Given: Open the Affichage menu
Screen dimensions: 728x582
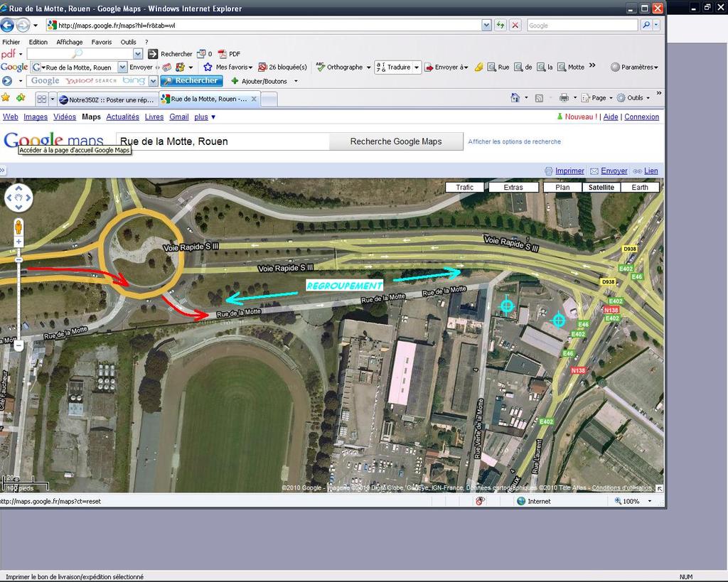Looking at the screenshot, I should (70, 42).
